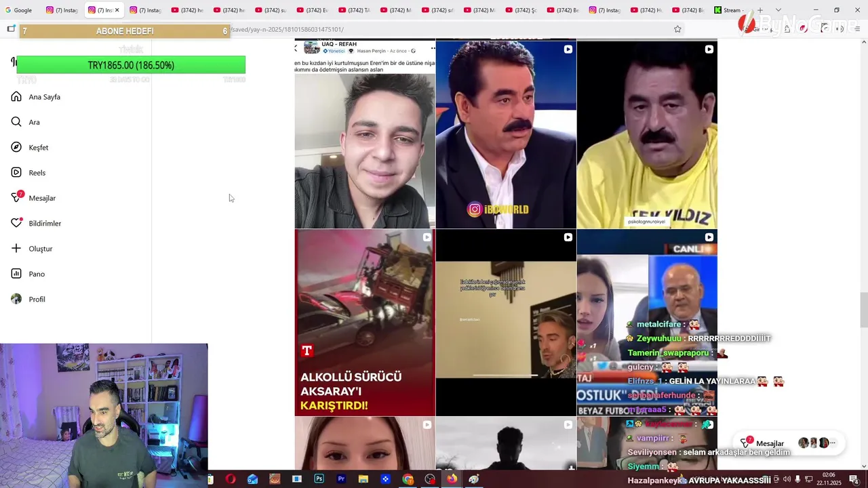Open the Pano dashboard icon
This screenshot has width=868, height=488.
16,274
